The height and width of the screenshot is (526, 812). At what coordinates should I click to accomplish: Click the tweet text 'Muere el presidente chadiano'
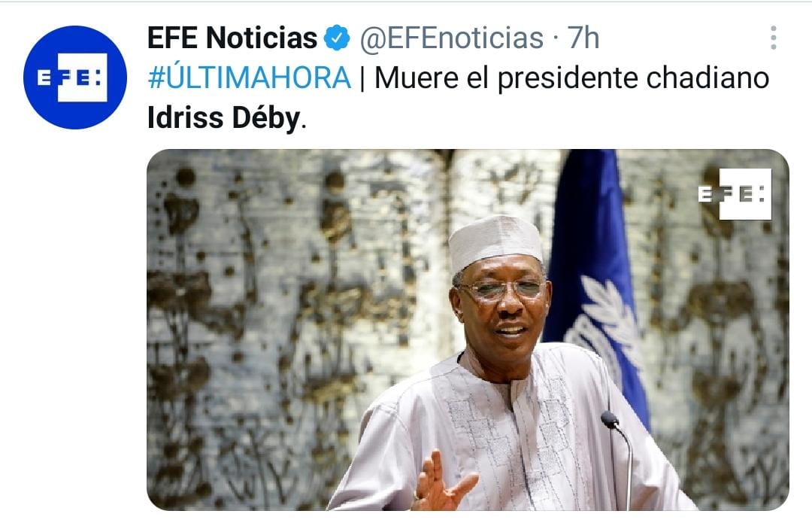pos(571,78)
